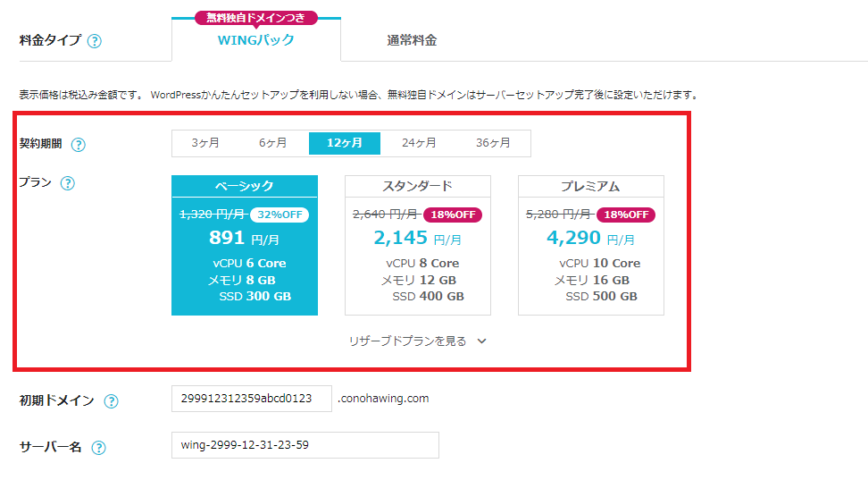Viewport: 868px width, 480px height.
Task: Click the vCPU 6 Core spec text
Action: click(249, 264)
